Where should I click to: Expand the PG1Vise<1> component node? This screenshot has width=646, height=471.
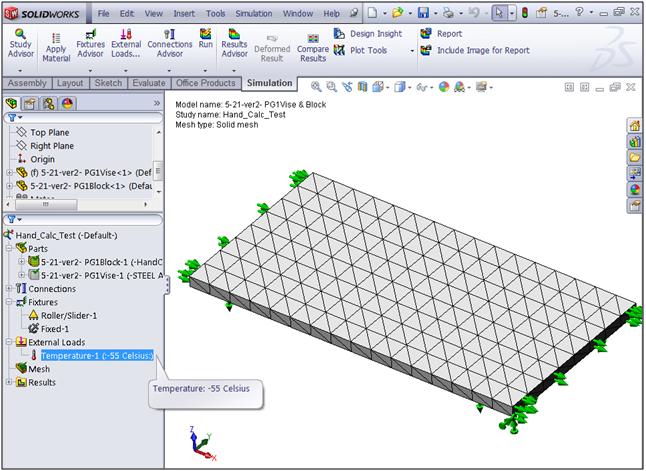click(x=9, y=172)
